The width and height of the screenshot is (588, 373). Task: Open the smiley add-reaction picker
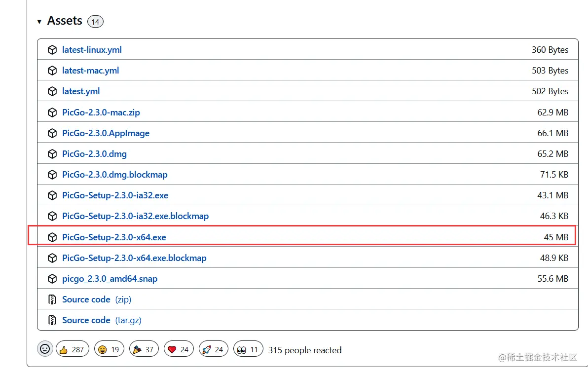(45, 349)
